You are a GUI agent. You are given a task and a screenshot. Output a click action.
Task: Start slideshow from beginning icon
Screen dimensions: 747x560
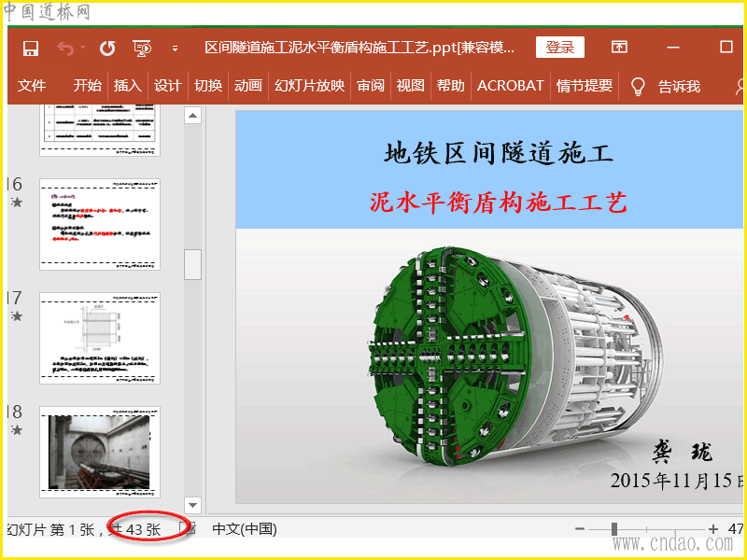point(142,49)
